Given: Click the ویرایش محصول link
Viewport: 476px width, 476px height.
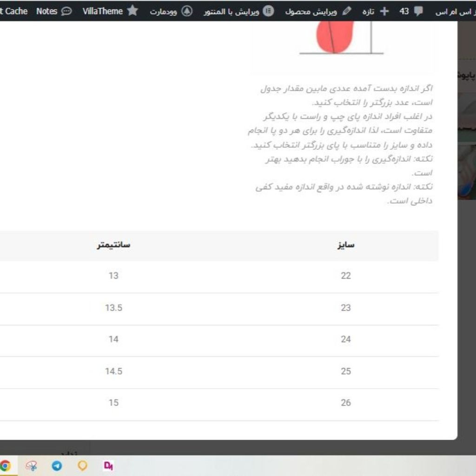Looking at the screenshot, I should pyautogui.click(x=311, y=11).
